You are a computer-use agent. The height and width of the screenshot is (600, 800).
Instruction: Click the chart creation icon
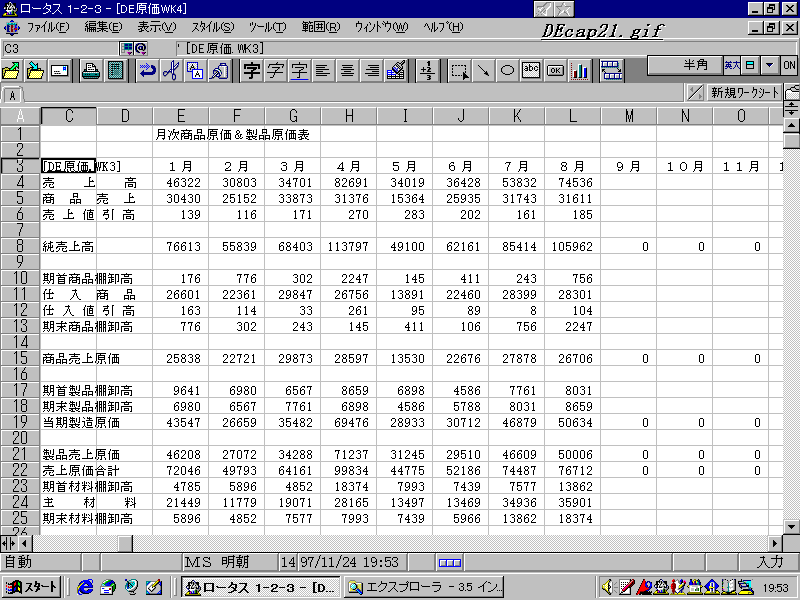click(580, 70)
